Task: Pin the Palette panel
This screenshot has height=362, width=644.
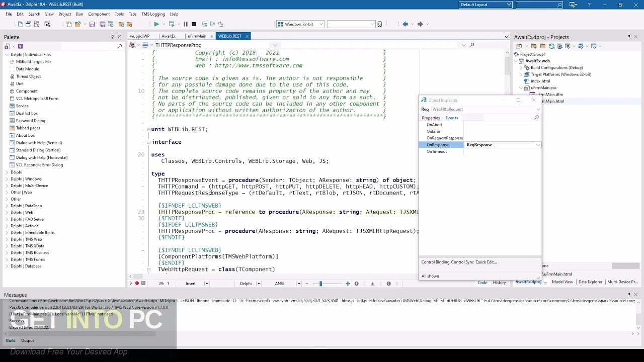Action: pos(112,37)
